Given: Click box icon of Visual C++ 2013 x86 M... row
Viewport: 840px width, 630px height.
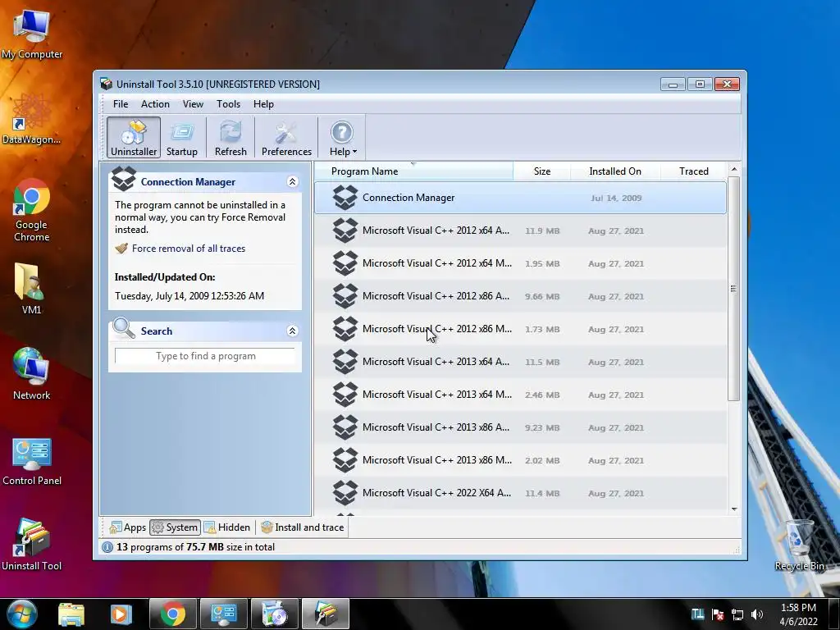Looking at the screenshot, I should coord(345,460).
